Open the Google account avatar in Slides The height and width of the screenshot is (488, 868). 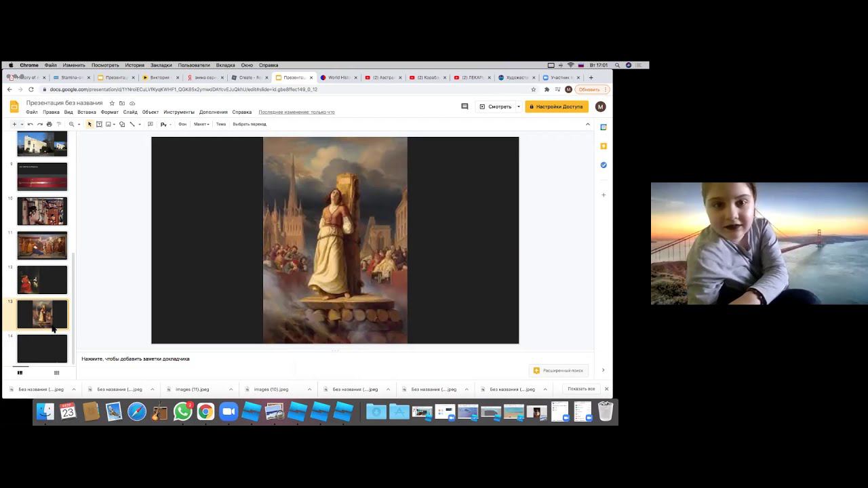click(600, 106)
